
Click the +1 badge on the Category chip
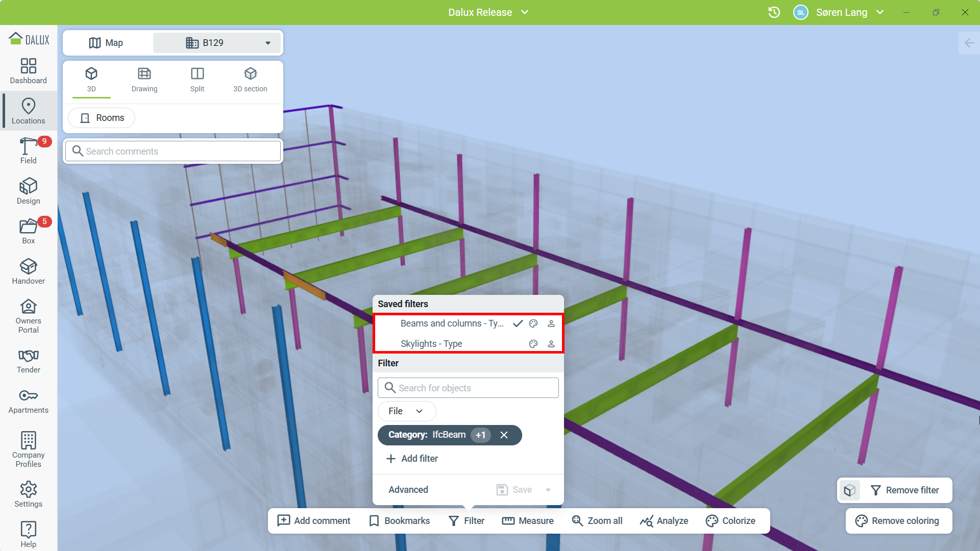[x=481, y=435]
